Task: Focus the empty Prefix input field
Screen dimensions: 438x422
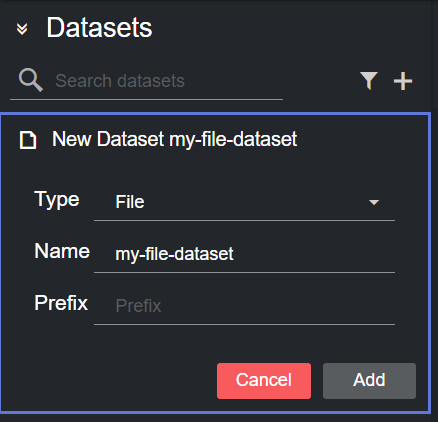Action: tap(244, 306)
